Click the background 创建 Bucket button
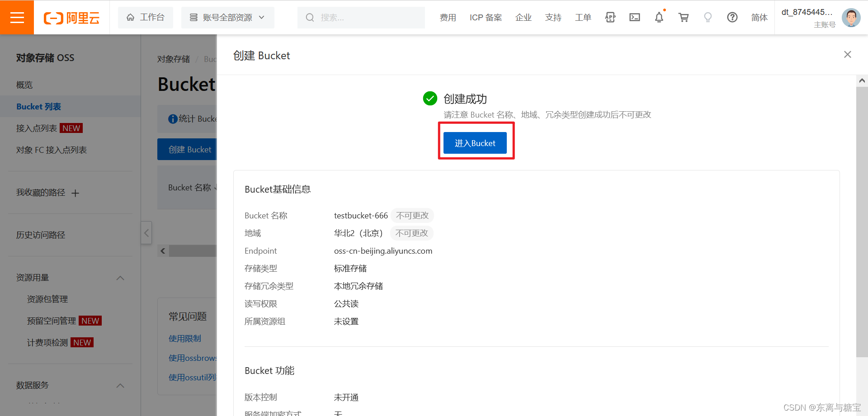Viewport: 868px width, 416px height. [x=187, y=149]
